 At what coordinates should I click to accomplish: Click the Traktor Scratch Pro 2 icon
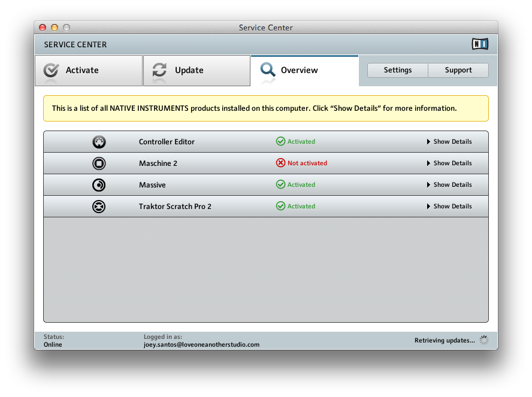point(99,207)
